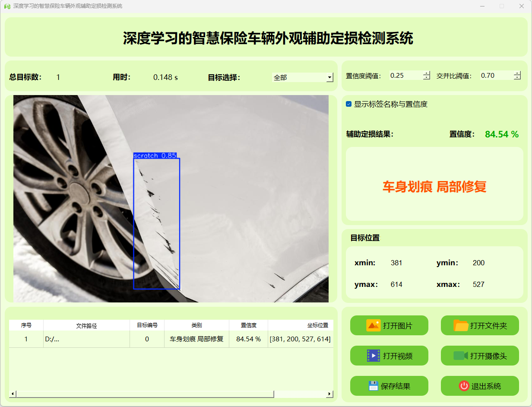Click the picture icon on 打开图片 button
This screenshot has height=407, width=532.
click(373, 325)
